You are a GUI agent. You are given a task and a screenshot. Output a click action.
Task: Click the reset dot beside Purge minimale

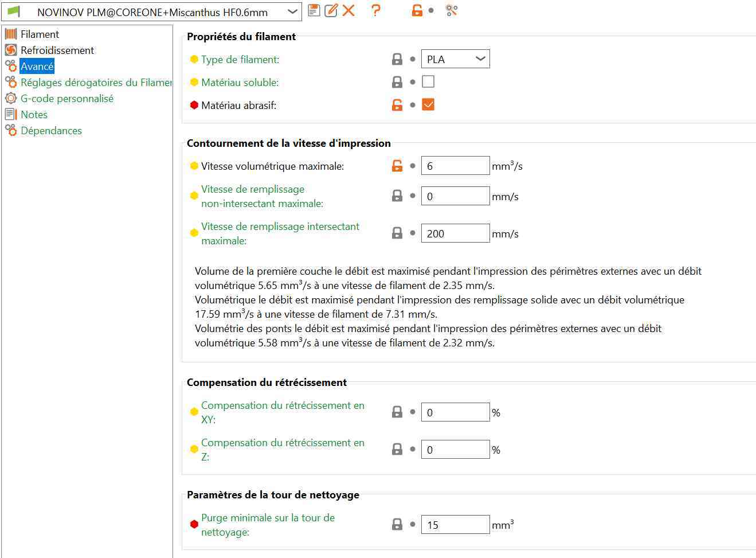pyautogui.click(x=413, y=525)
